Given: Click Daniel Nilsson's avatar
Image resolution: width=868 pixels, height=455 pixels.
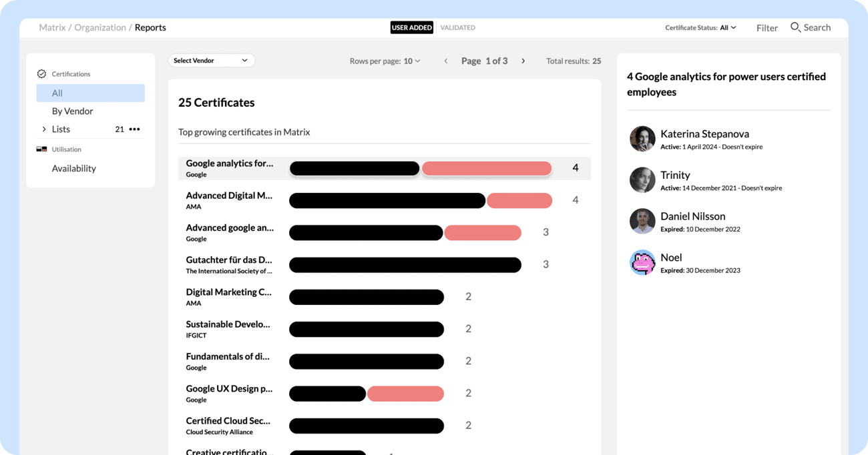Looking at the screenshot, I should (x=642, y=221).
